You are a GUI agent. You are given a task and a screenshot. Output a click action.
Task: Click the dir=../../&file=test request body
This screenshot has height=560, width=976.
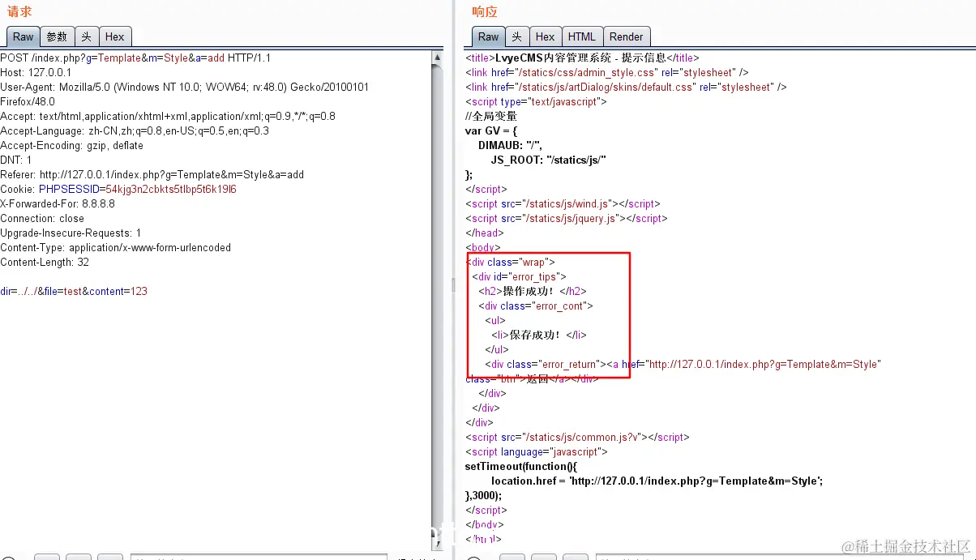coord(74,292)
